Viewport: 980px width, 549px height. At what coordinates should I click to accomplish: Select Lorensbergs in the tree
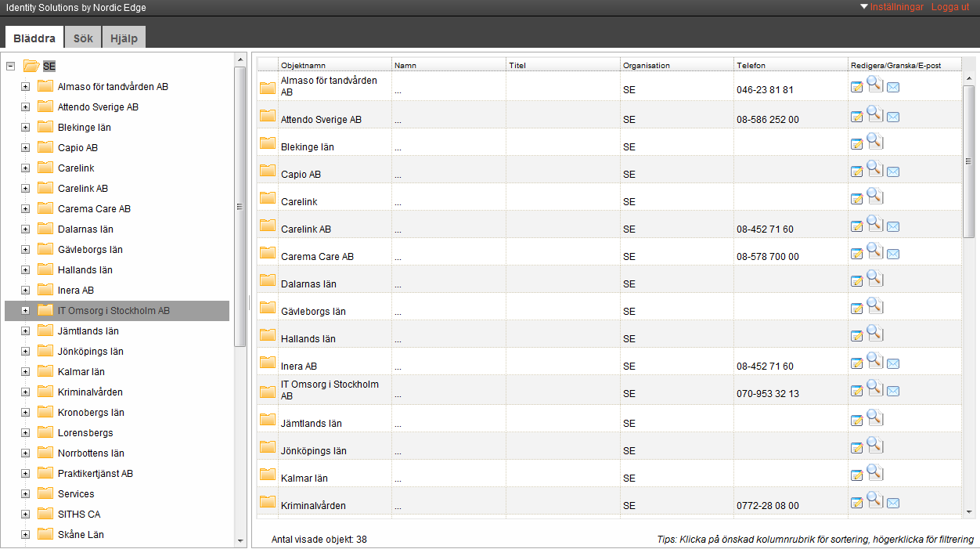click(x=85, y=433)
